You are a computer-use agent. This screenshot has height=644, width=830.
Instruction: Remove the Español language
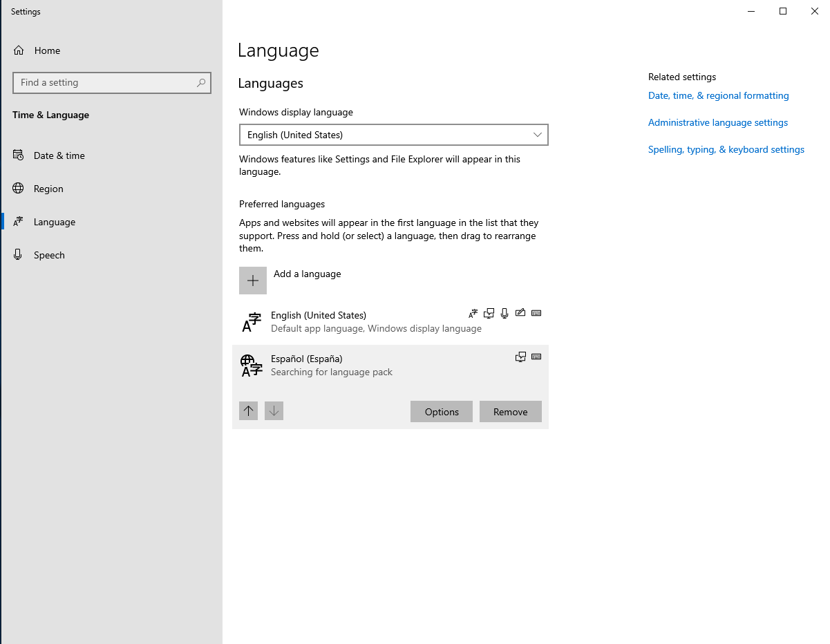(x=511, y=412)
